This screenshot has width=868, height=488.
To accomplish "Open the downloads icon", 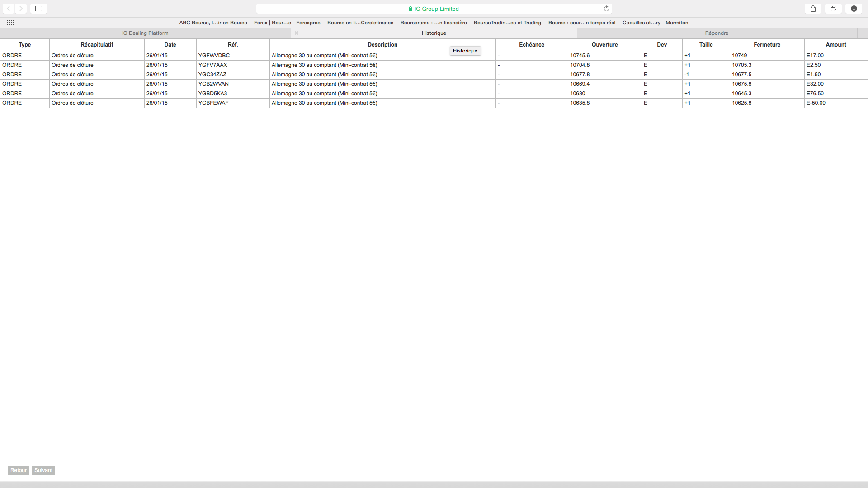I will click(x=854, y=9).
